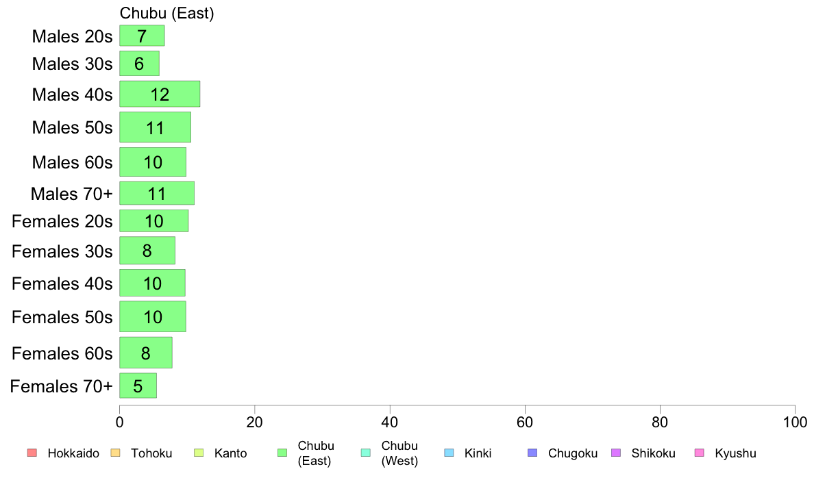Viewport: 814px width, 504px height.
Task: Click the Shikoku purple legend swatch
Action: pos(616,453)
